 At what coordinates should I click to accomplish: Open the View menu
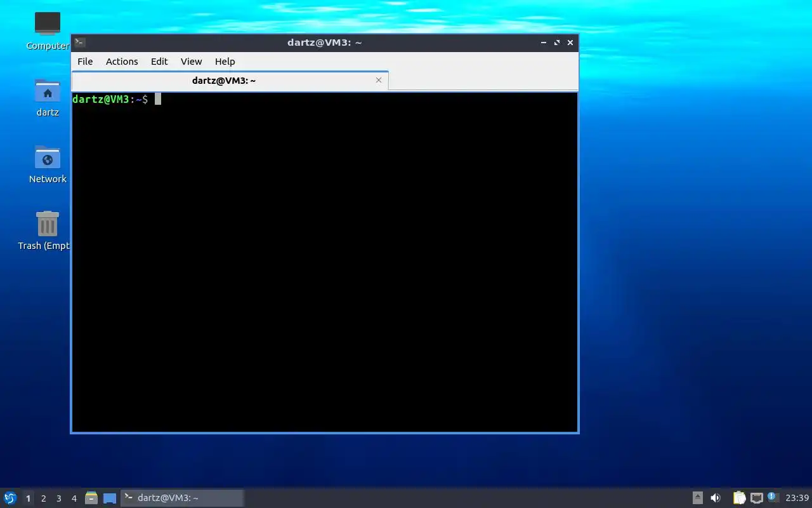(191, 62)
